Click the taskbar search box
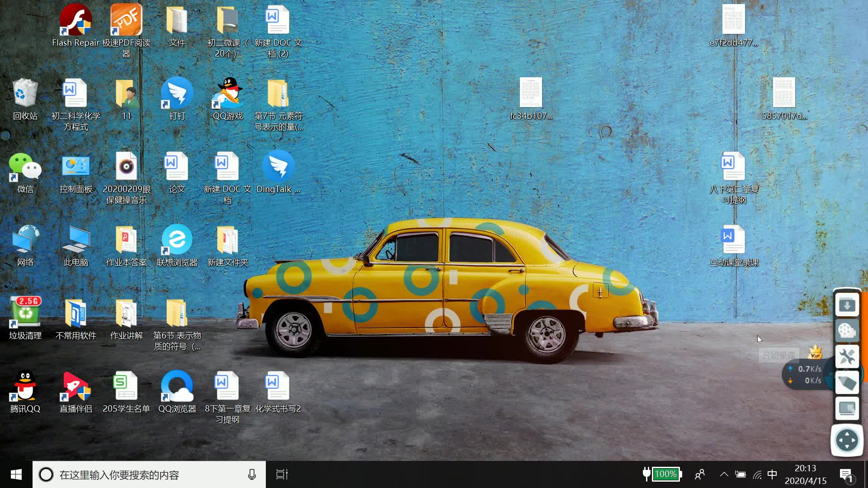 tap(149, 474)
